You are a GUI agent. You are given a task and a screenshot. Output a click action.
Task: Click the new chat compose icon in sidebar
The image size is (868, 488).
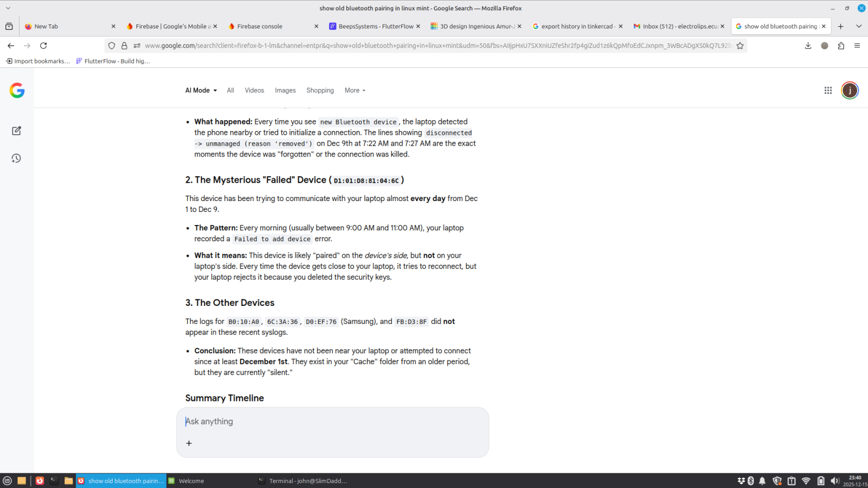click(x=16, y=131)
